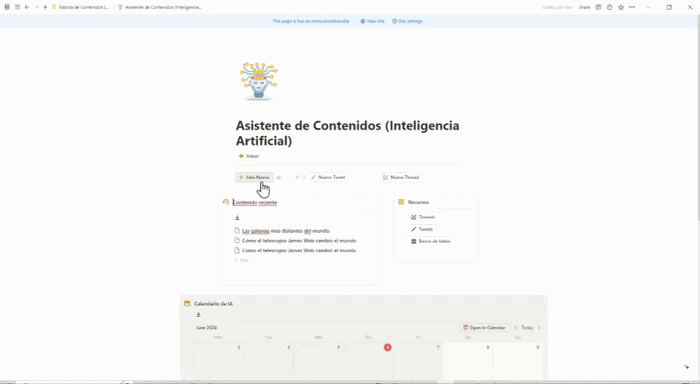Click Open in Calendar button
700x384 pixels.
click(x=484, y=327)
